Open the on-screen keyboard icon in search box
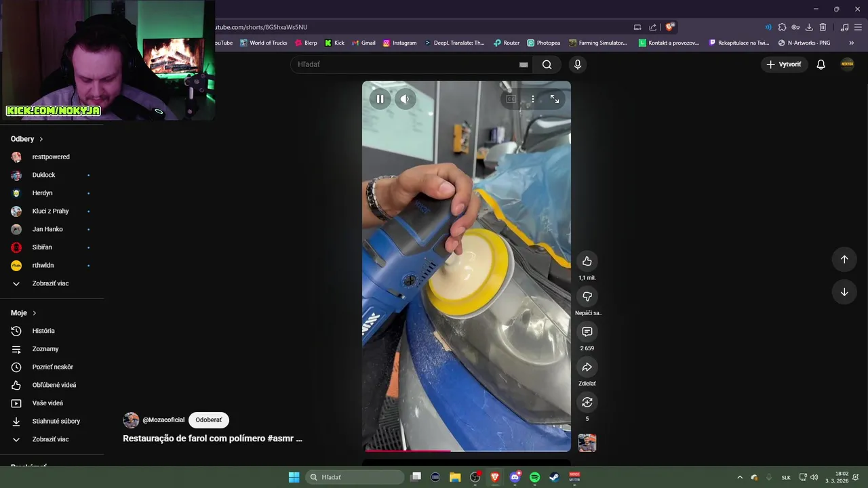This screenshot has height=488, width=868. coord(524,64)
